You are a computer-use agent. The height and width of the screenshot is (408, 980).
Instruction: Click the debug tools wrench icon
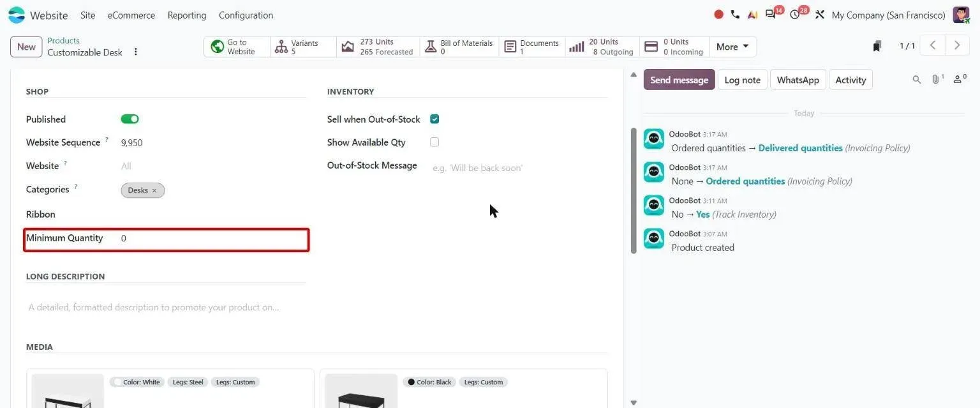point(820,15)
